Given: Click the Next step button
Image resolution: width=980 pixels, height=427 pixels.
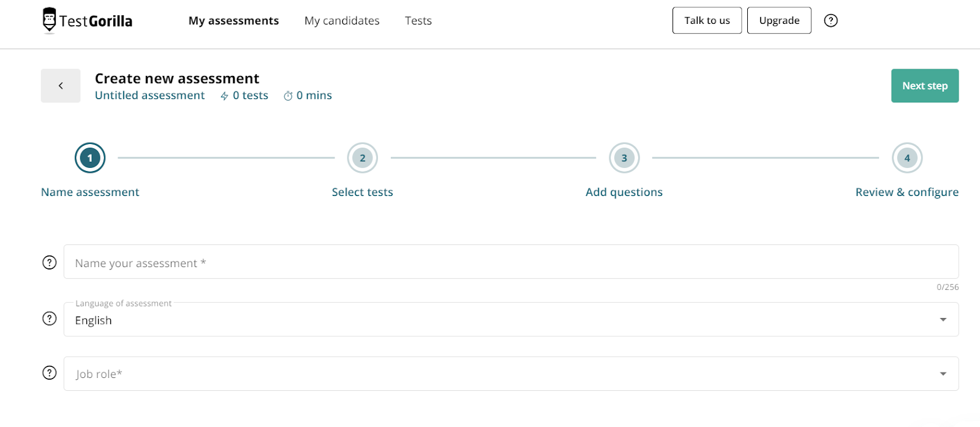Looking at the screenshot, I should pyautogui.click(x=925, y=86).
